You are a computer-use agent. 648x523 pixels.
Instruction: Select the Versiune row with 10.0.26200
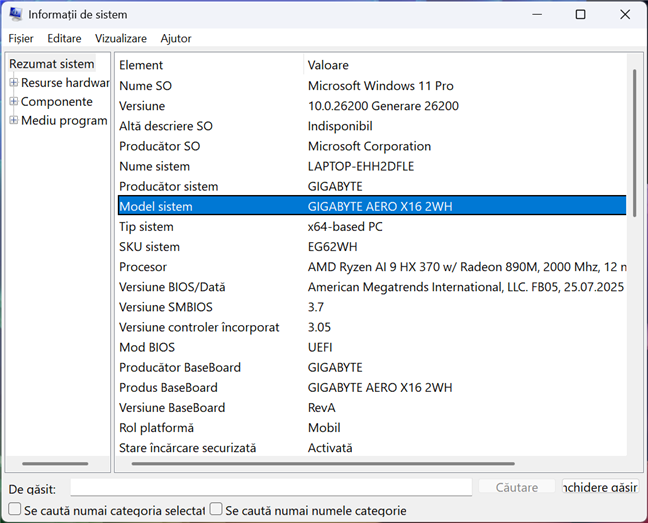pos(372,106)
